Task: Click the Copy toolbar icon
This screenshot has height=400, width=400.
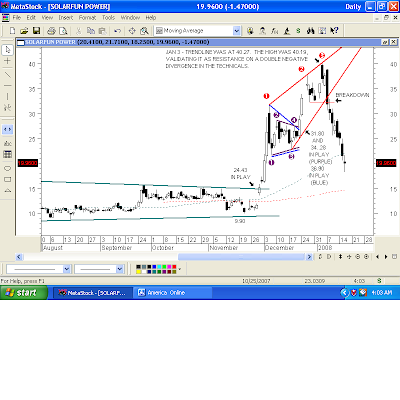Action: pyautogui.click(x=91, y=31)
